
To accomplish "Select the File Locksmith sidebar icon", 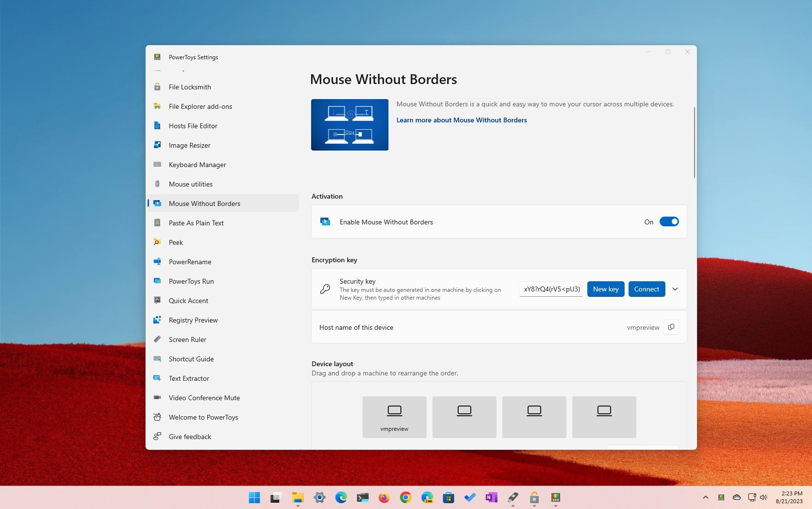I will (157, 87).
